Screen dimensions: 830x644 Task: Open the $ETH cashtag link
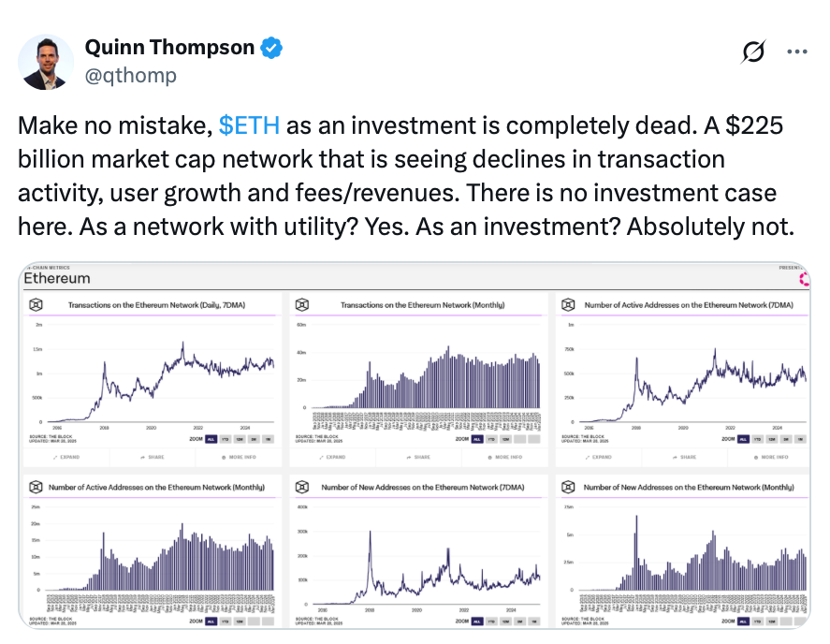[249, 125]
